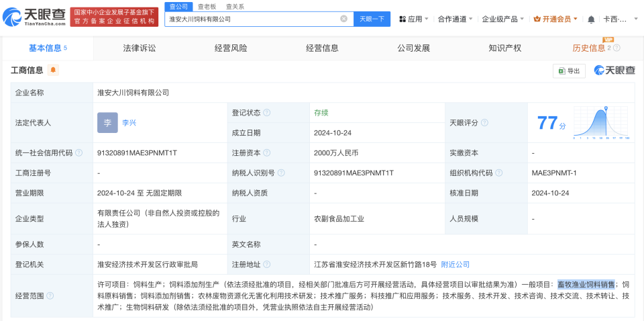Click the TianYanCha logo at top left
The width and height of the screenshot is (644, 321).
click(34, 16)
